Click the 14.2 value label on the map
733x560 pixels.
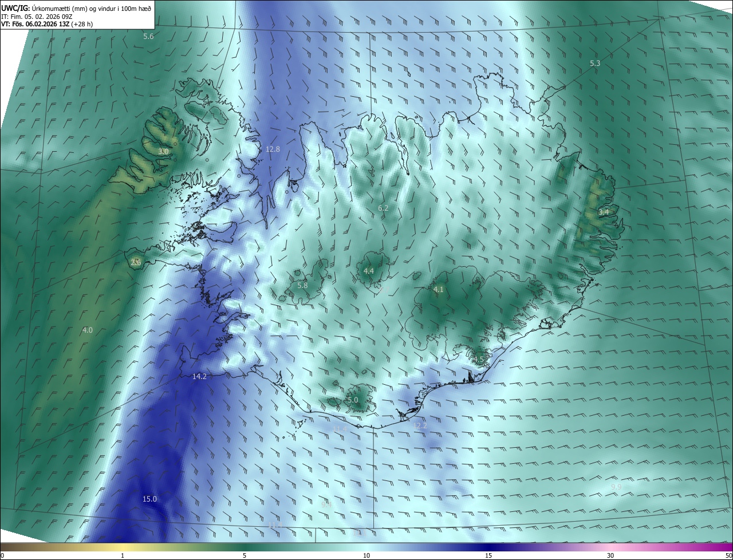click(199, 376)
